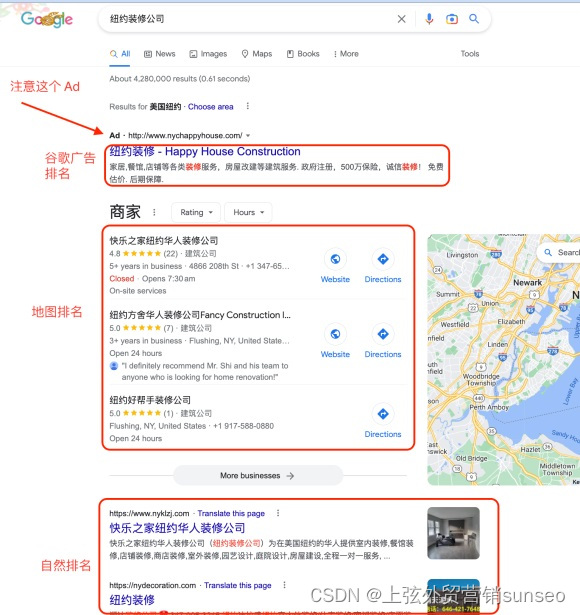Click the map preview near Newark
Image resolution: width=580 pixels, height=615 pixels.
tap(504, 360)
